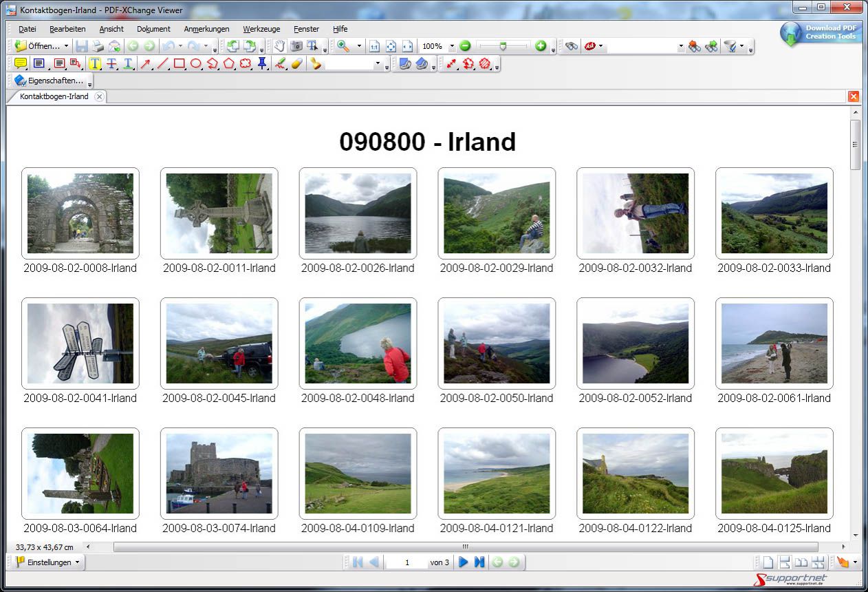Toggle single page view mode

[768, 562]
